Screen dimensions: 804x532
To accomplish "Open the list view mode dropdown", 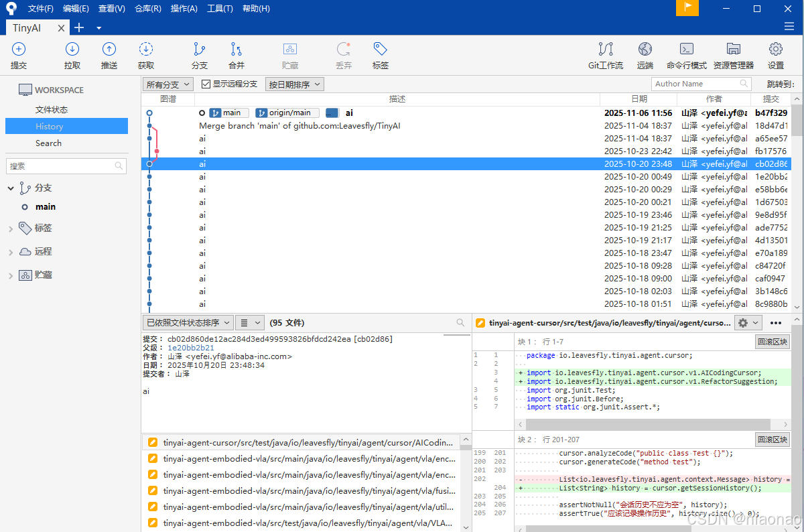I will coord(251,322).
